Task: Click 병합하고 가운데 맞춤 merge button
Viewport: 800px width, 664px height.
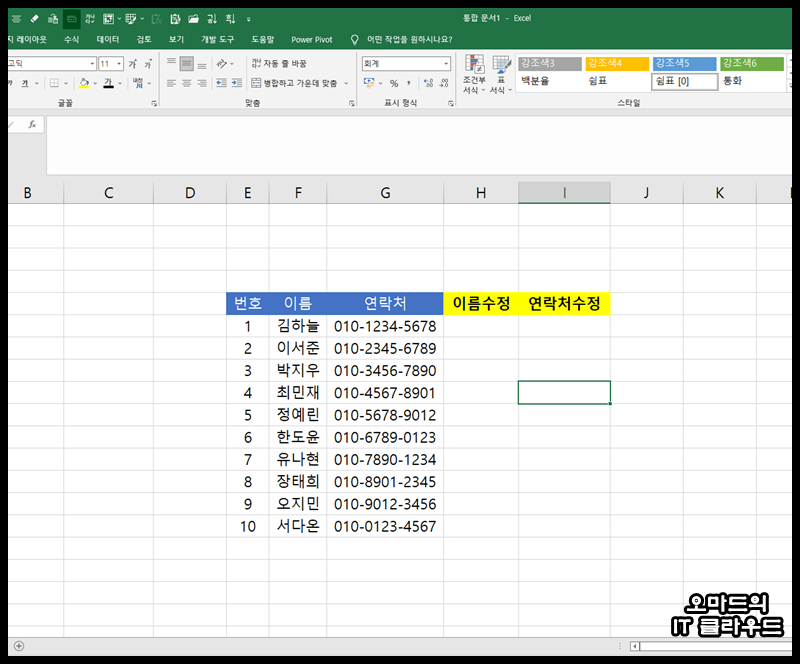Action: pyautogui.click(x=295, y=83)
